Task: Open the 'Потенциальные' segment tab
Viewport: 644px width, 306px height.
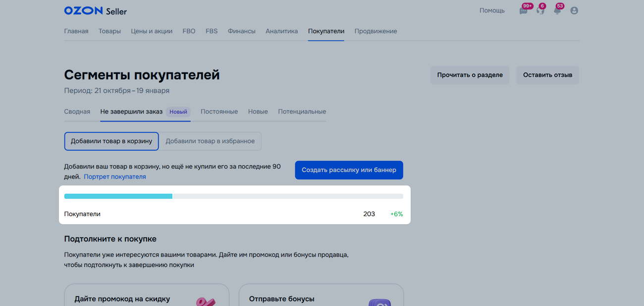Action: point(302,112)
